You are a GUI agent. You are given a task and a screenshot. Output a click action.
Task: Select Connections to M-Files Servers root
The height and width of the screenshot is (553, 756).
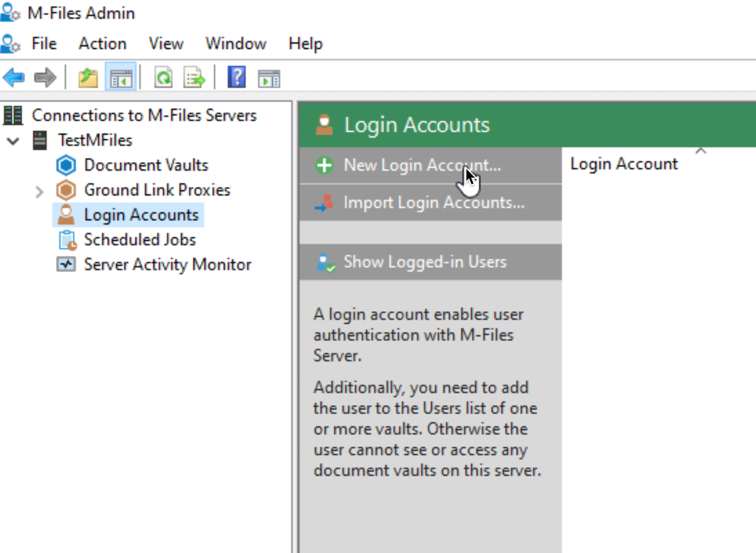(144, 115)
